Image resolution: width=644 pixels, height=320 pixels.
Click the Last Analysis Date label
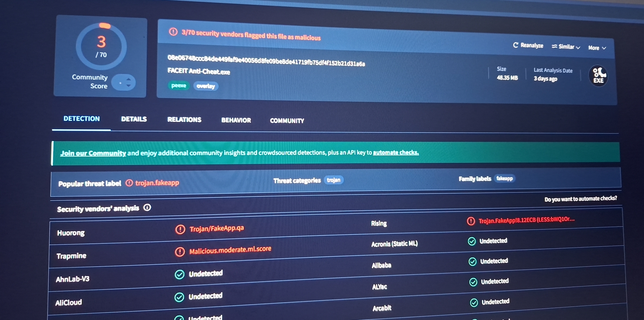click(x=553, y=70)
